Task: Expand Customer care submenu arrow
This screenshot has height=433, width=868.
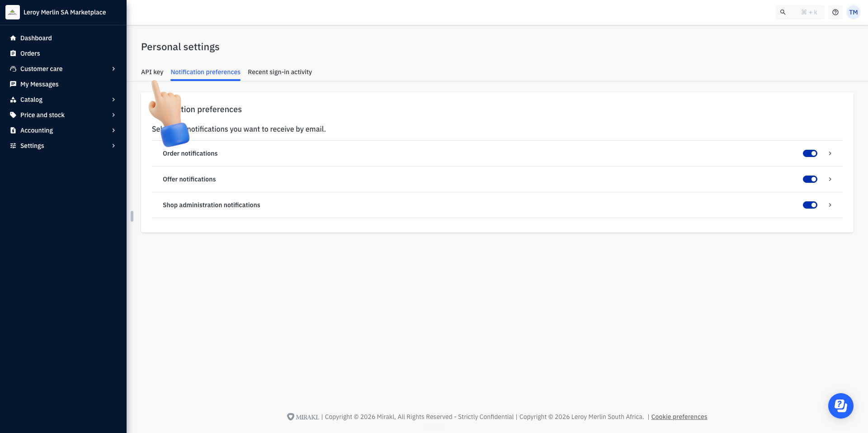Action: [113, 69]
